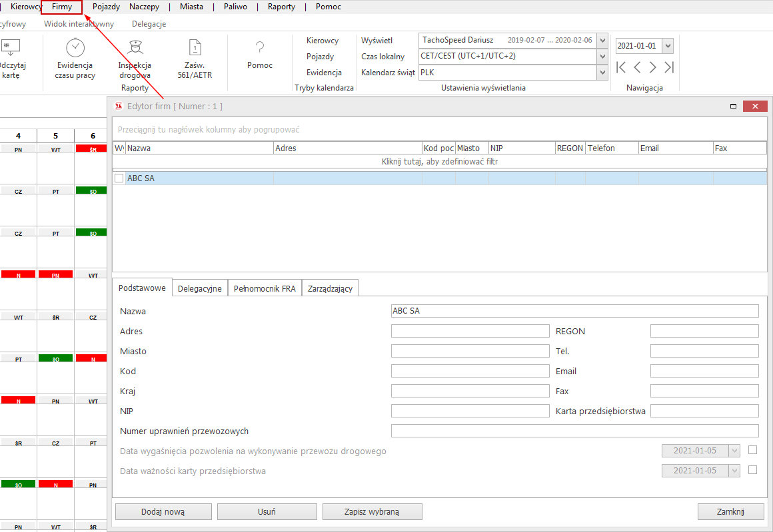Enable the transport permit expiry date checkbox
The width and height of the screenshot is (773, 532).
click(x=752, y=450)
